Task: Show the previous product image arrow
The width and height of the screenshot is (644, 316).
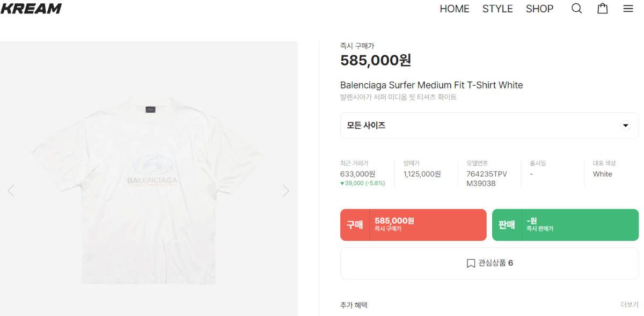Action: coord(11,190)
